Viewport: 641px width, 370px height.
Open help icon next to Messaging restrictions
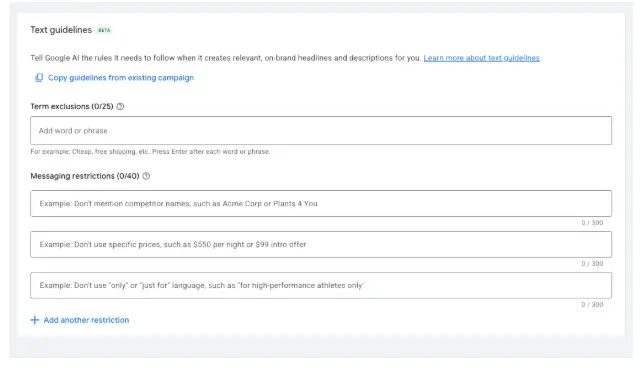point(146,176)
